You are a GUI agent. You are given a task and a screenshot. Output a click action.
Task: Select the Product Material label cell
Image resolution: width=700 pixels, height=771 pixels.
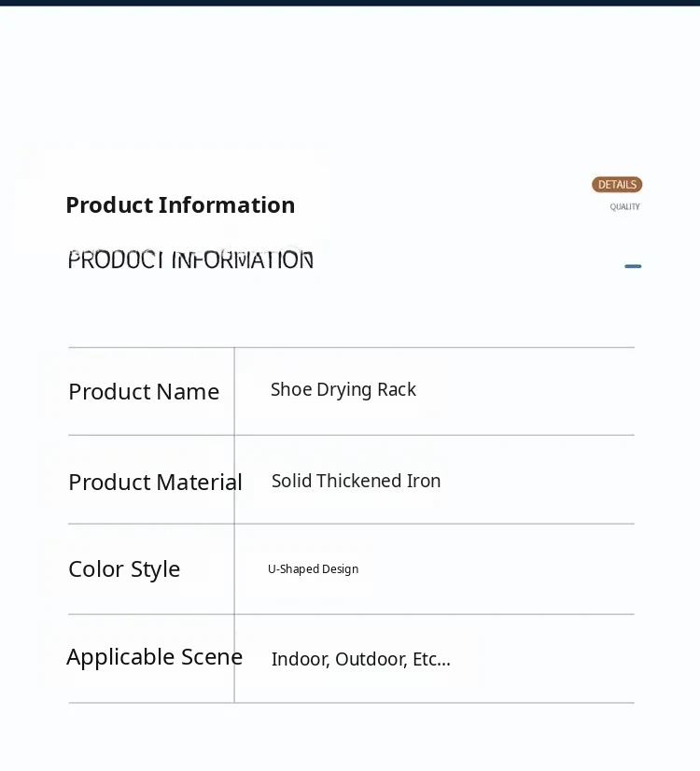pyautogui.click(x=155, y=483)
